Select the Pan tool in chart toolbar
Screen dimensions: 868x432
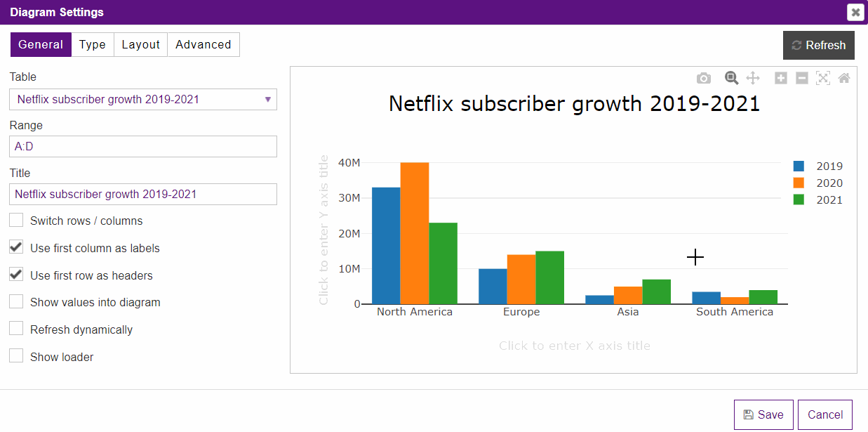pos(753,78)
